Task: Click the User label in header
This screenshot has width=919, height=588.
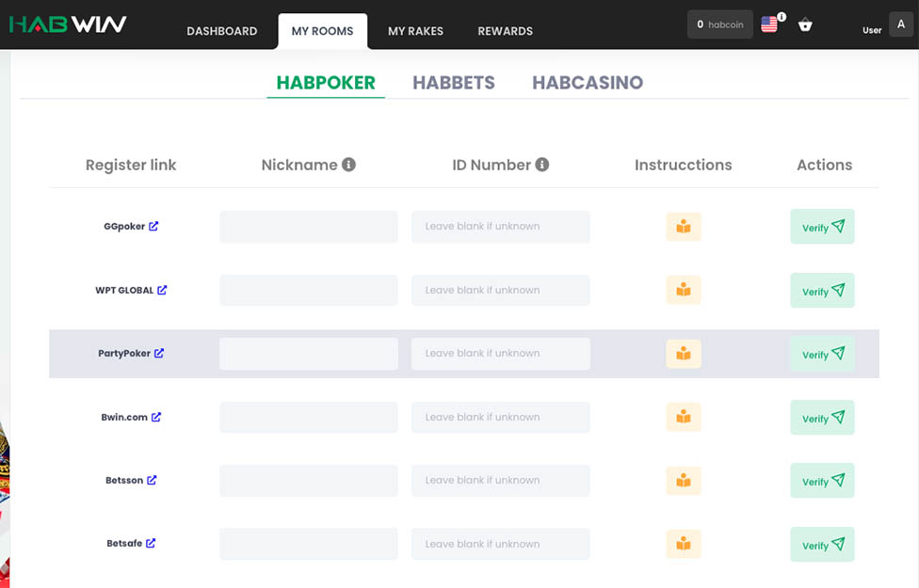Action: (872, 30)
